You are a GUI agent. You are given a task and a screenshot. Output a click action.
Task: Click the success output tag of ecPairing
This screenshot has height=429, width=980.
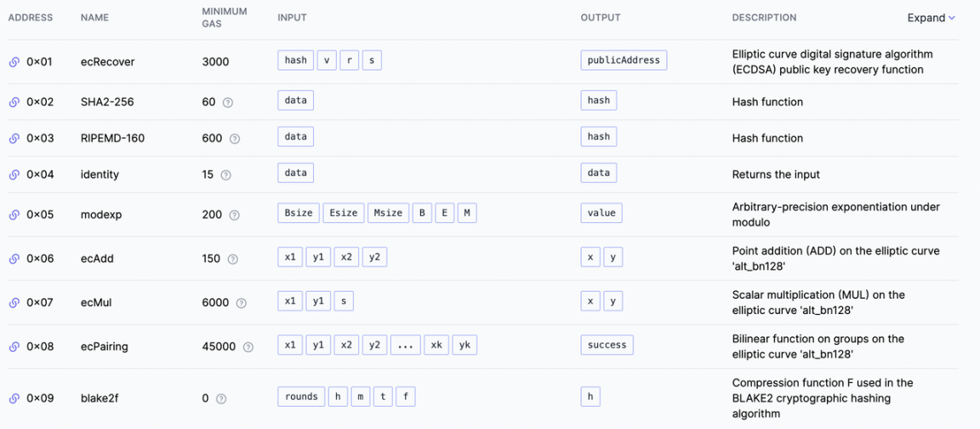[607, 345]
